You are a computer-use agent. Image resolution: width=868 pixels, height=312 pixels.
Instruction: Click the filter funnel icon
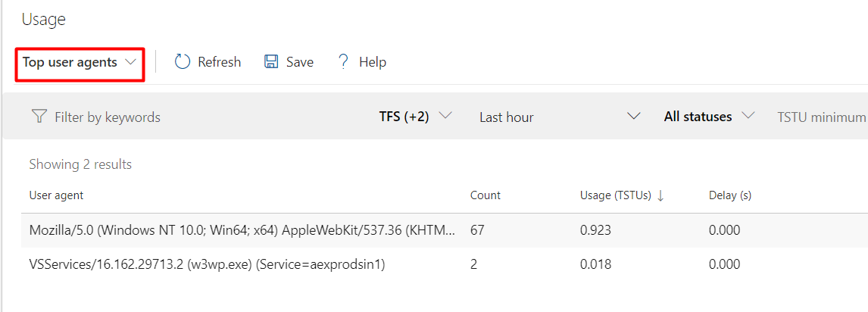39,117
